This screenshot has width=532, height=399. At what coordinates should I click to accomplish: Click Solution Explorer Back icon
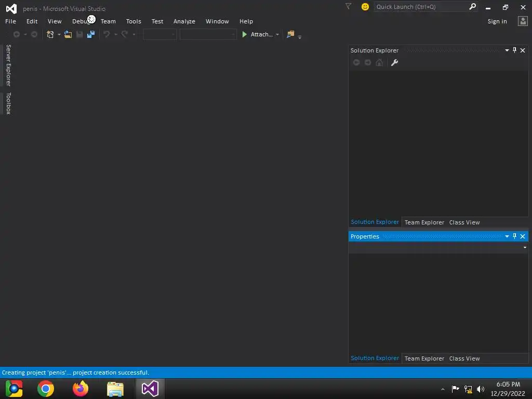356,62
